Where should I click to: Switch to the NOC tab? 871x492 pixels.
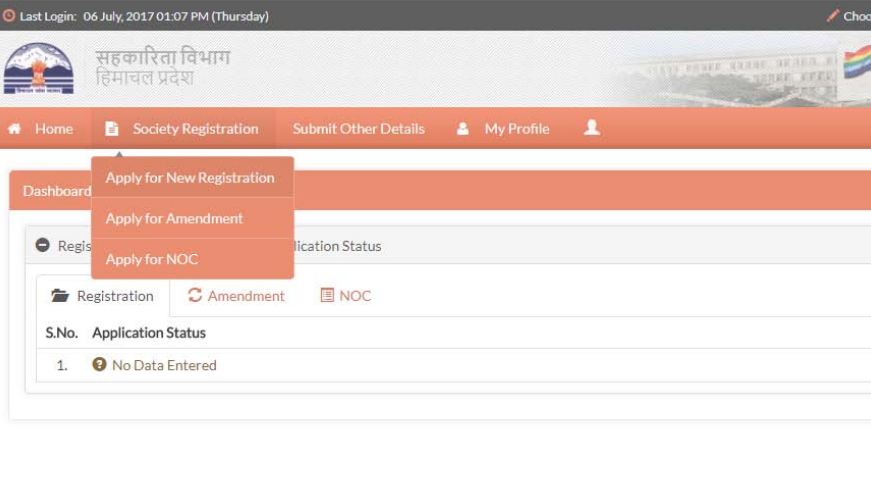(x=346, y=296)
